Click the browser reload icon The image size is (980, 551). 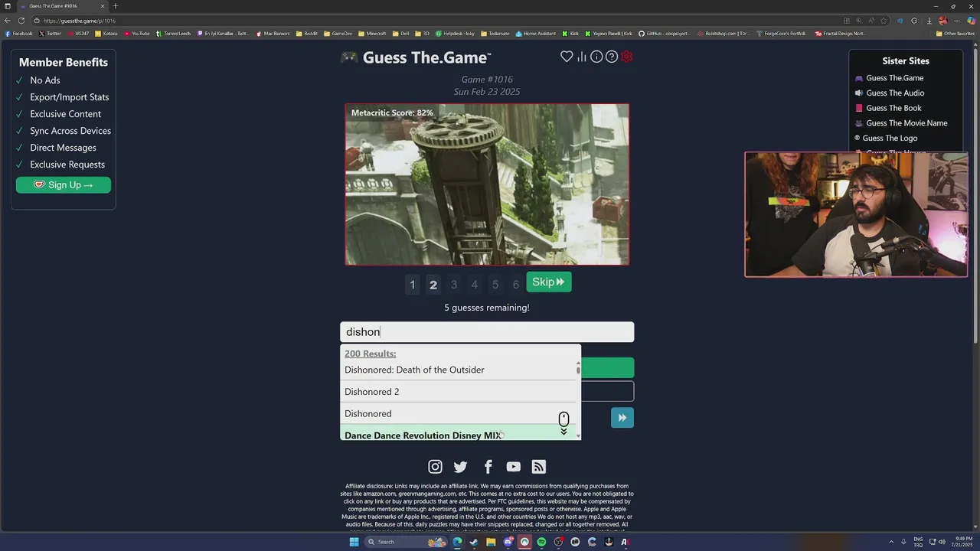[21, 21]
